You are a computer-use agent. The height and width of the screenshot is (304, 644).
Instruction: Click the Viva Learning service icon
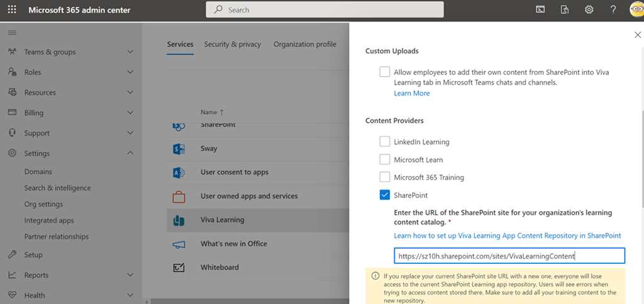(x=179, y=220)
